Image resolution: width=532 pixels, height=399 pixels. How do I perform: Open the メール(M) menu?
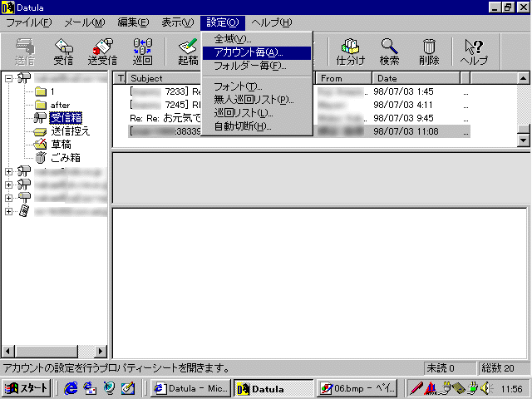[85, 22]
